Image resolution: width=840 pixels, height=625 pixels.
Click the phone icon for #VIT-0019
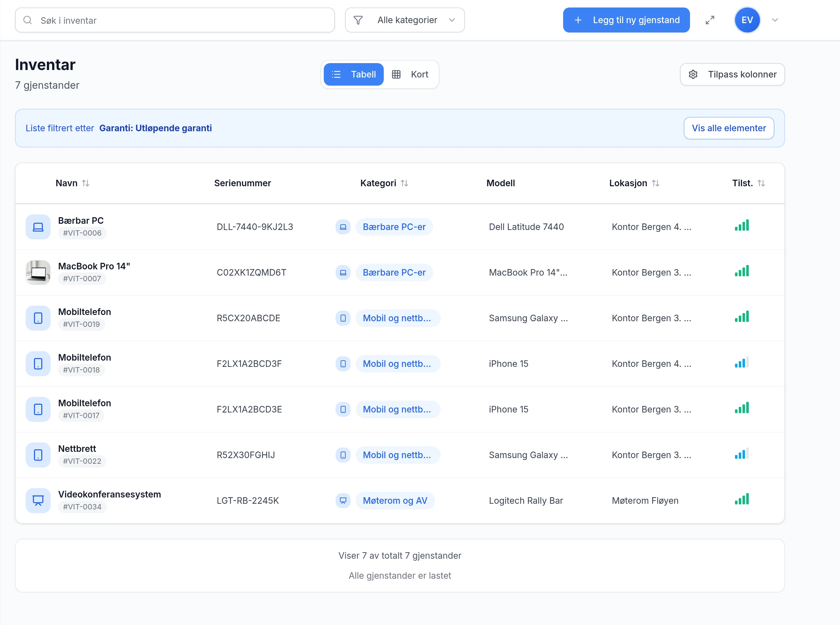click(38, 318)
